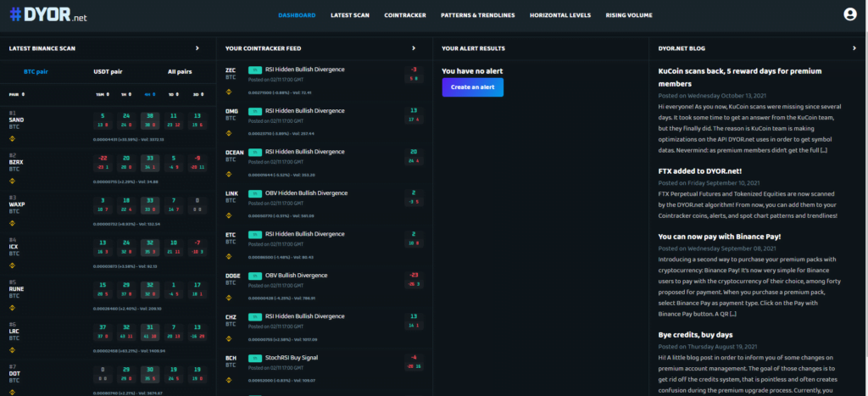This screenshot has width=868, height=396.
Task: Click DOGE feed score box showing -23
Action: click(x=414, y=280)
